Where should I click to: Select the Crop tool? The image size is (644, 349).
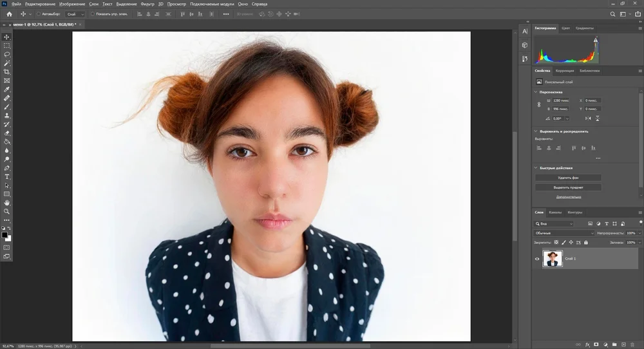pyautogui.click(x=6, y=72)
